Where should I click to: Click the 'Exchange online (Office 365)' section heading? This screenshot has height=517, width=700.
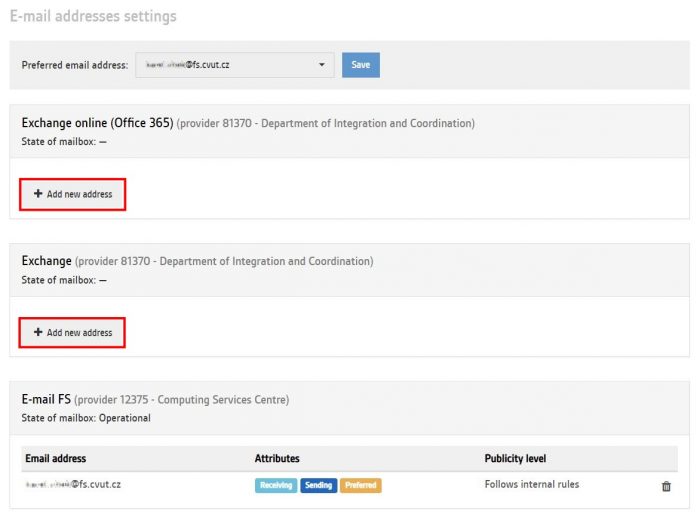click(97, 123)
